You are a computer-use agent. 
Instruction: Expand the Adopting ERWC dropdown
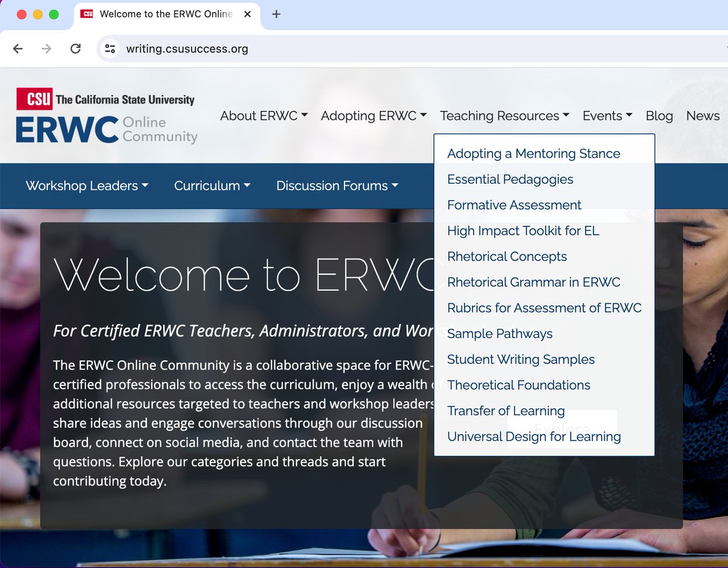pos(374,116)
